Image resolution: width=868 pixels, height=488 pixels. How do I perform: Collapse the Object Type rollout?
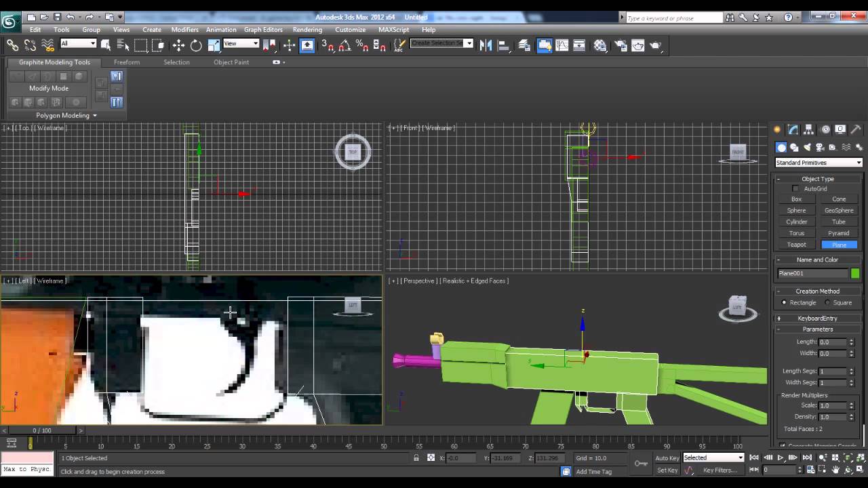818,179
